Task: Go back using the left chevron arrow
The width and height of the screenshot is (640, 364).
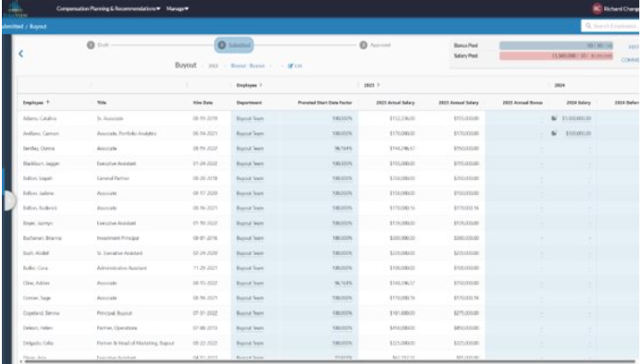Action: [x=21, y=54]
